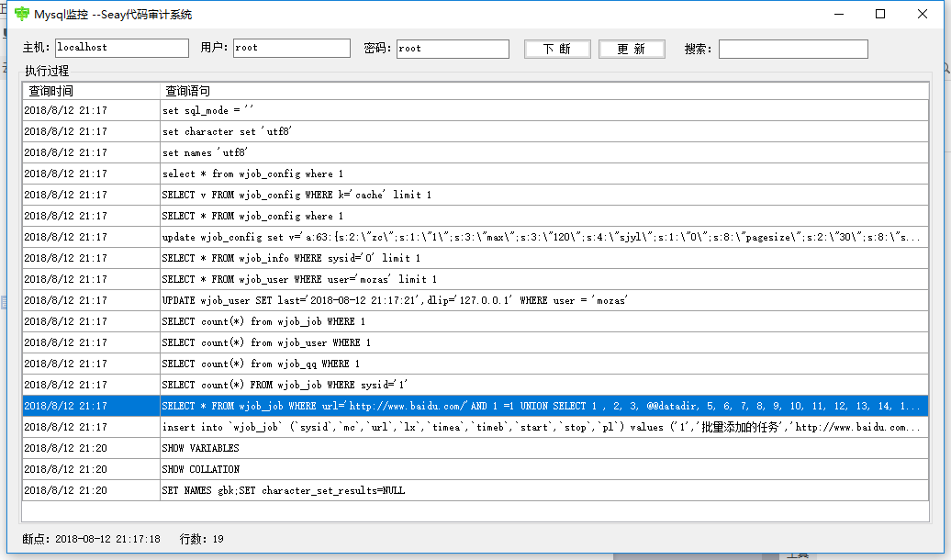Click the 更新 refresh button
This screenshot has height=560, width=951.
[x=632, y=49]
